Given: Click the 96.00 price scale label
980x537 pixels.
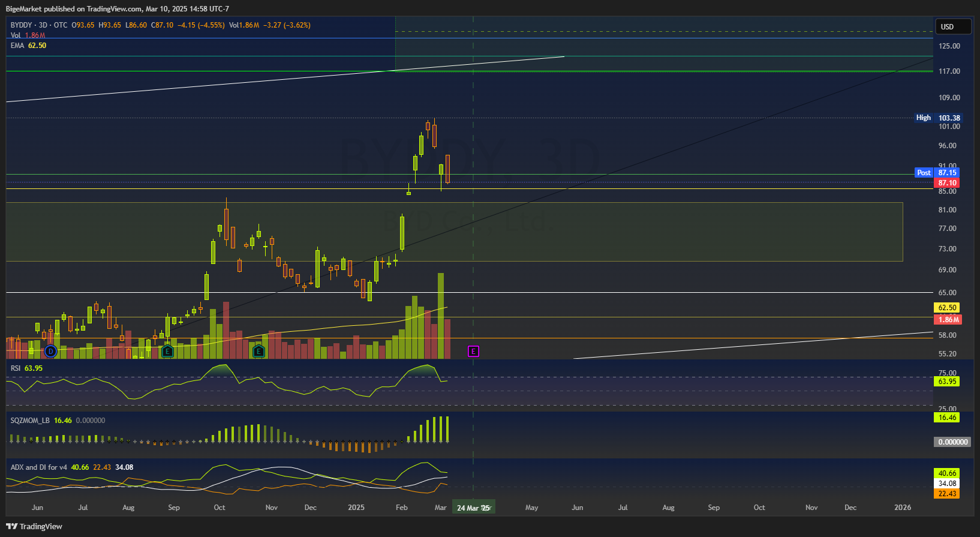Looking at the screenshot, I should coord(948,146).
